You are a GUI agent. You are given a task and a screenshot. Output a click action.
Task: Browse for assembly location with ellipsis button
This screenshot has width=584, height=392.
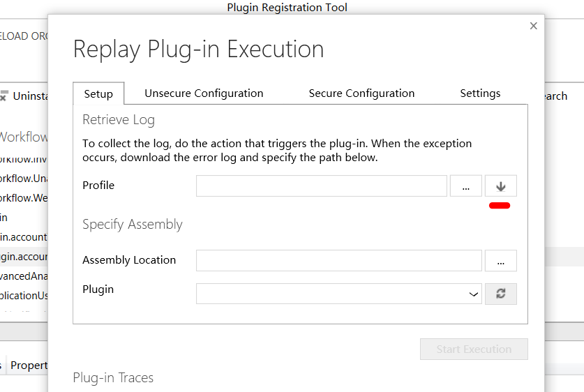500,261
